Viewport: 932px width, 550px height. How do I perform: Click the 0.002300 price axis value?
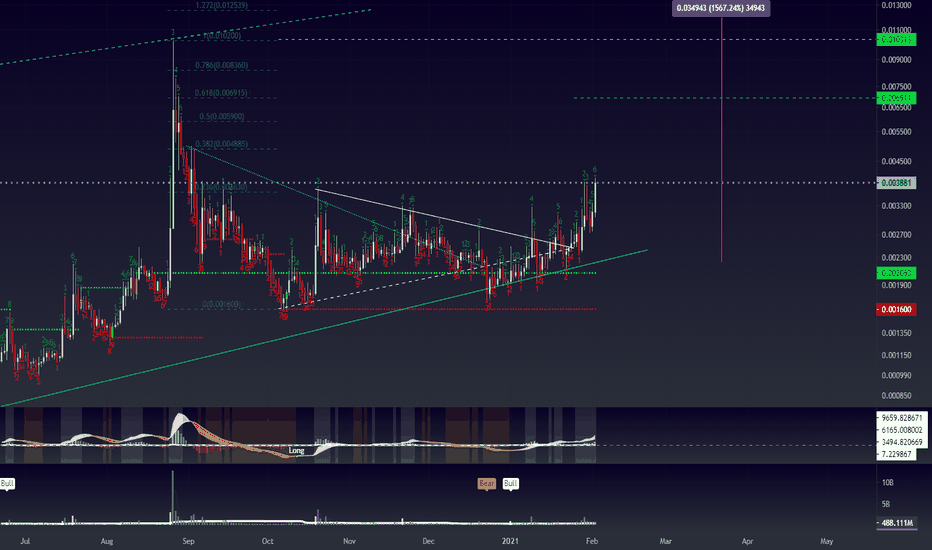[x=896, y=258]
